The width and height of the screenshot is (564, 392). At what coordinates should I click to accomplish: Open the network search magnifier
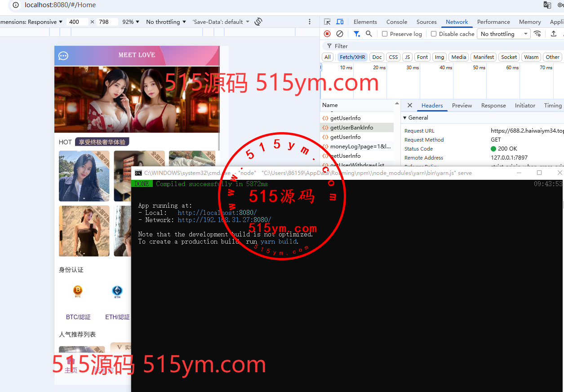(x=369, y=34)
